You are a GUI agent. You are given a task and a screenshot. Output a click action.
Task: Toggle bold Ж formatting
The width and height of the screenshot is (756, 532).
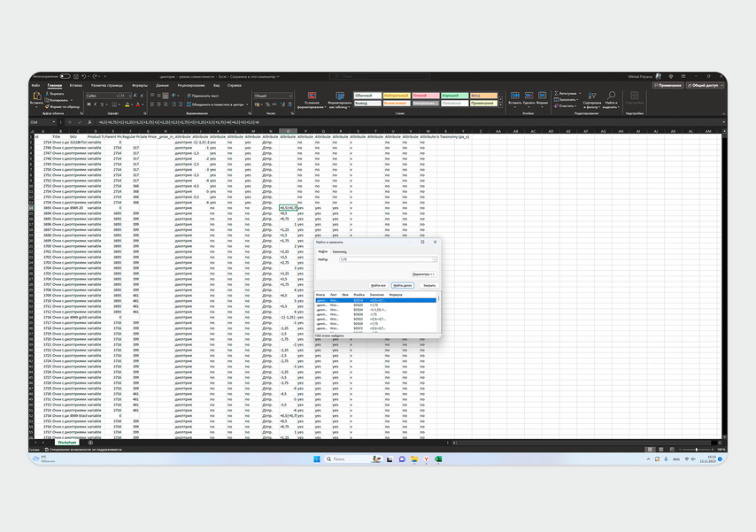pos(89,104)
